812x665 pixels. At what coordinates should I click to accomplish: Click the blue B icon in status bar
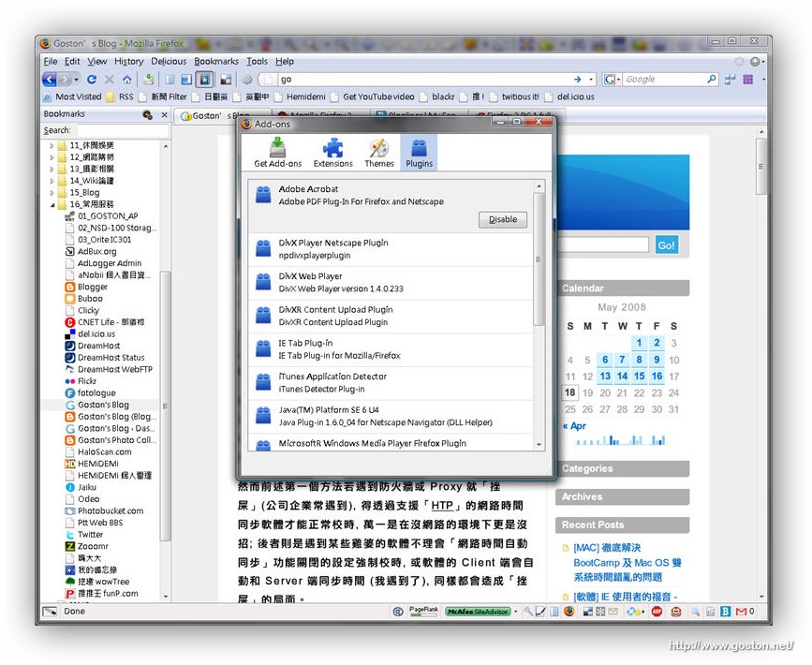point(726,612)
